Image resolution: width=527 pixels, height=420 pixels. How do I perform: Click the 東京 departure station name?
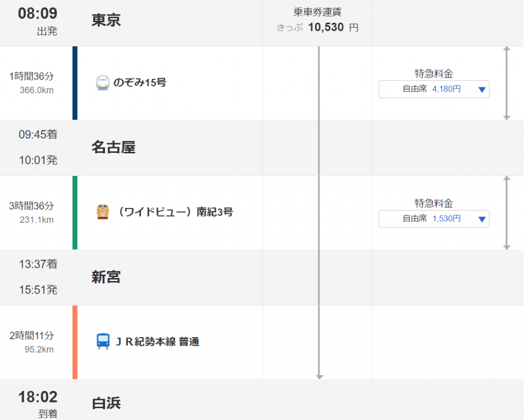(106, 20)
